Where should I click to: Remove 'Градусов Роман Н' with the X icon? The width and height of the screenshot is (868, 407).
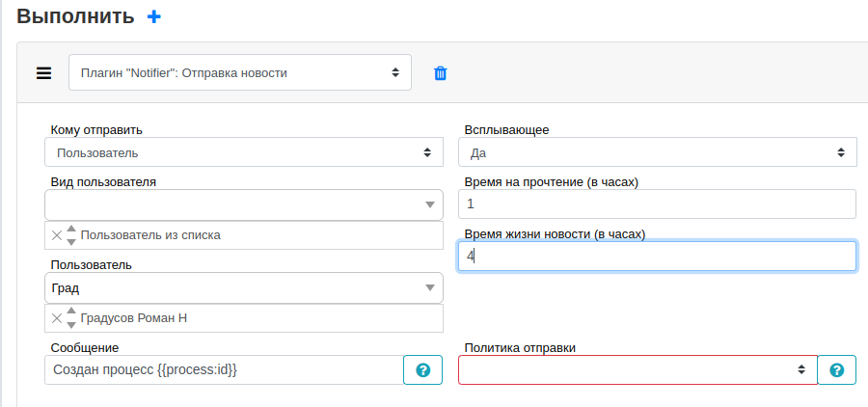[x=57, y=318]
